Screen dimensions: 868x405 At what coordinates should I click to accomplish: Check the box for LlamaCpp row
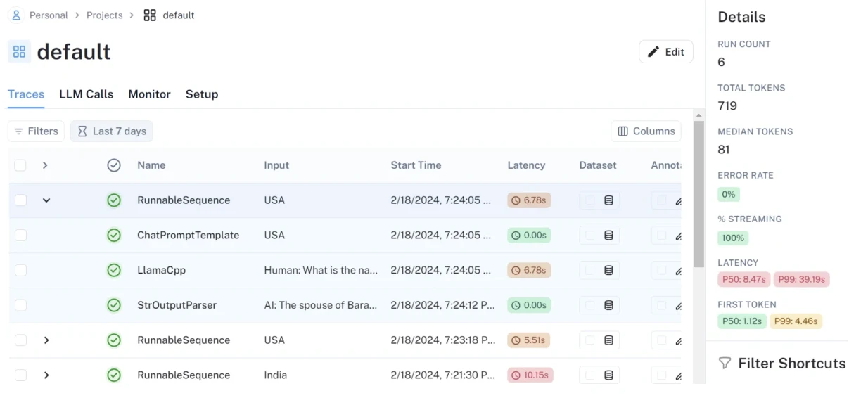point(20,270)
